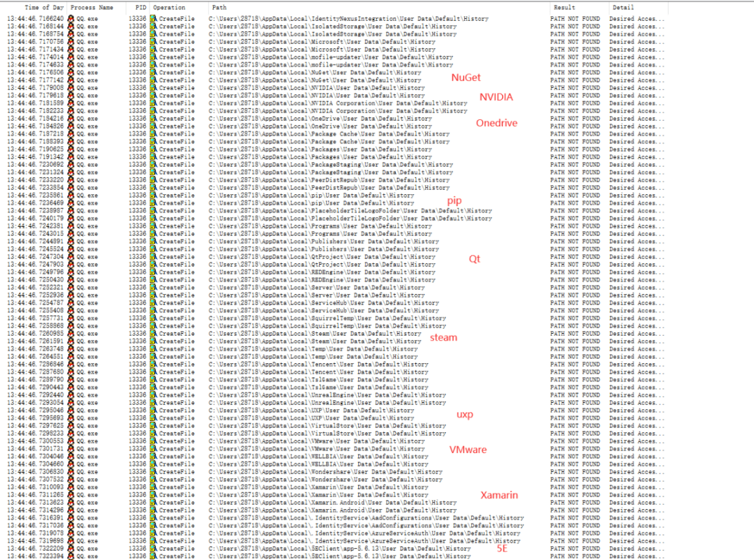Click QQ penguin icon in the IdentityNexusIntegration row

[x=71, y=19]
